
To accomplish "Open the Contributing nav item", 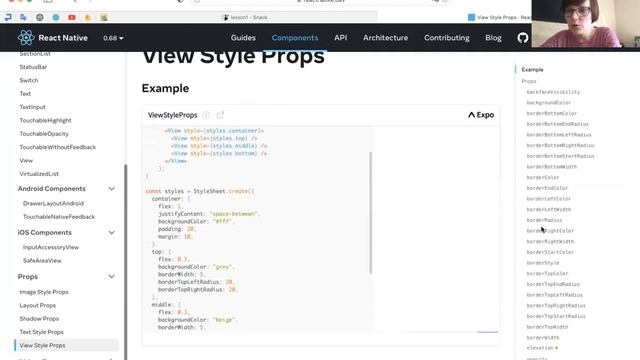I will point(447,38).
